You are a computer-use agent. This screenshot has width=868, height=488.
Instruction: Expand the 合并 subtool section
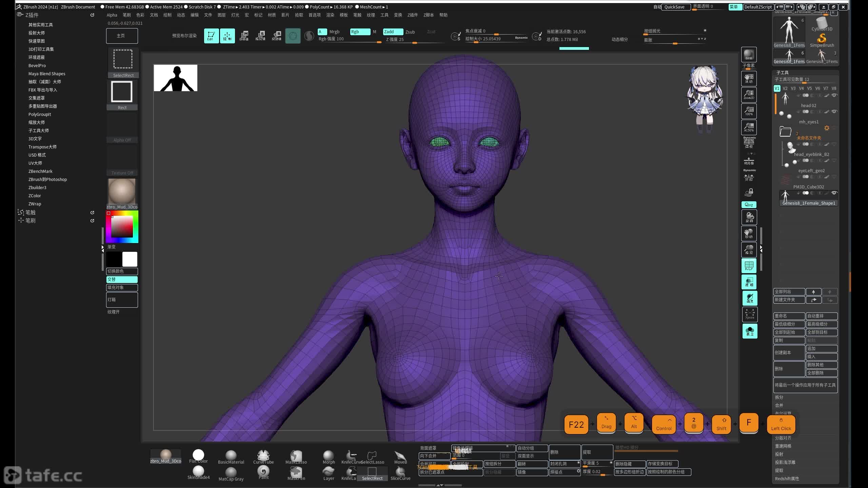pos(779,405)
